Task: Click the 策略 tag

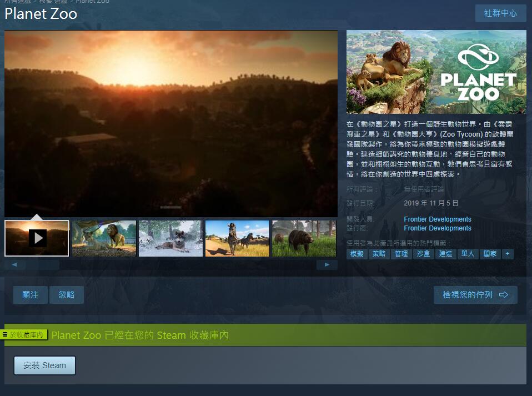Action: (x=379, y=254)
